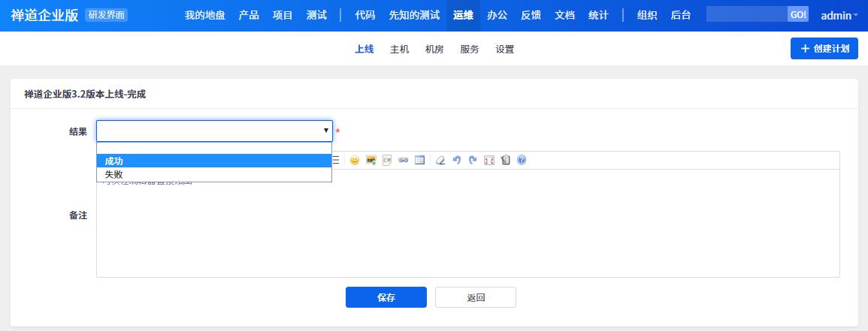Click the redo arrow icon
This screenshot has height=331, width=868.
click(473, 161)
